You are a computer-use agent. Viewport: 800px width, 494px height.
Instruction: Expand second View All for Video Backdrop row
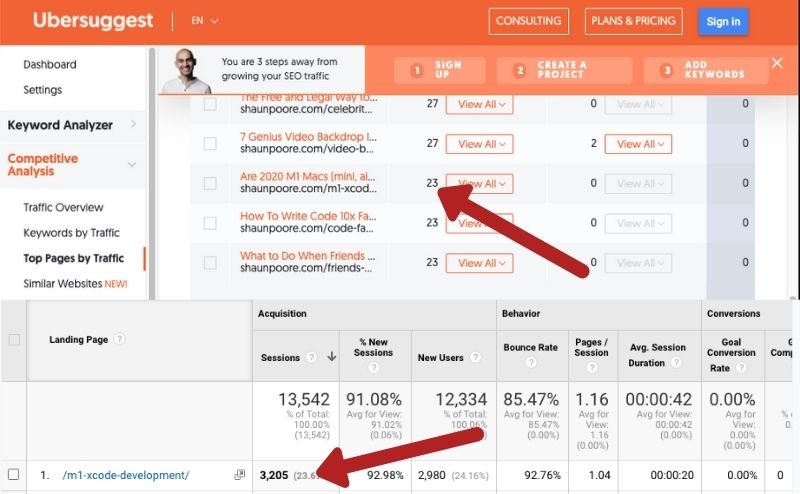[x=638, y=144]
